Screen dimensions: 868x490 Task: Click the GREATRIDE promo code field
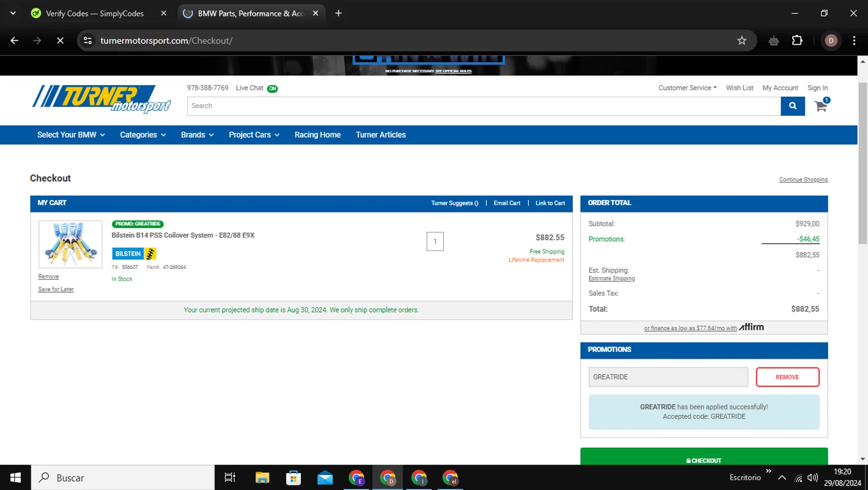(x=668, y=377)
